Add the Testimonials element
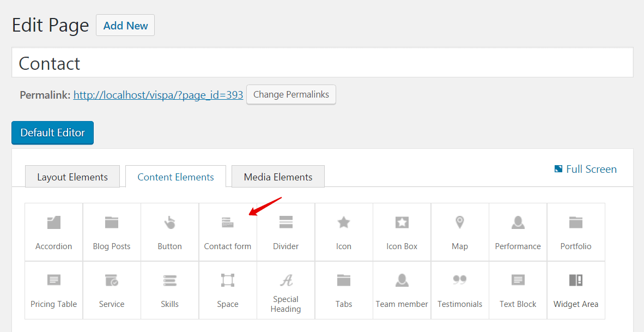This screenshot has height=332, width=644. pos(460,289)
